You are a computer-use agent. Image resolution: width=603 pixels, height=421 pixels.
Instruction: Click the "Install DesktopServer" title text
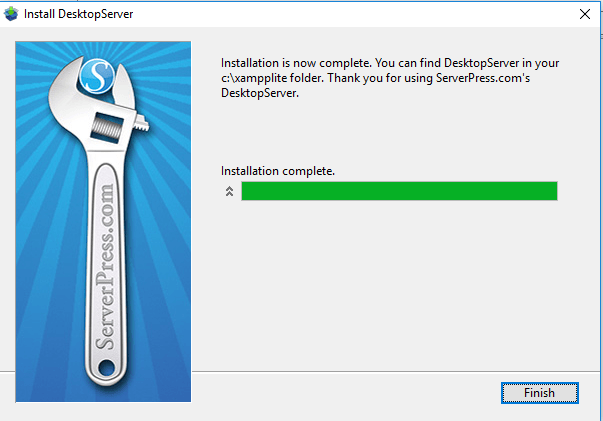pos(78,14)
